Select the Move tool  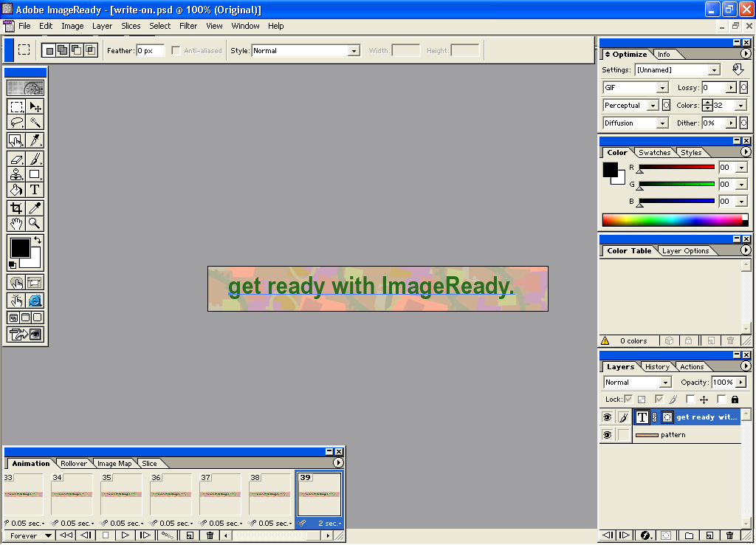click(35, 106)
